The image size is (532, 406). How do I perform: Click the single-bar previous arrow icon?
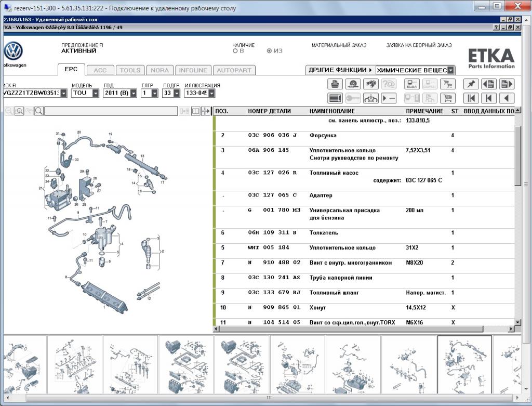488,98
